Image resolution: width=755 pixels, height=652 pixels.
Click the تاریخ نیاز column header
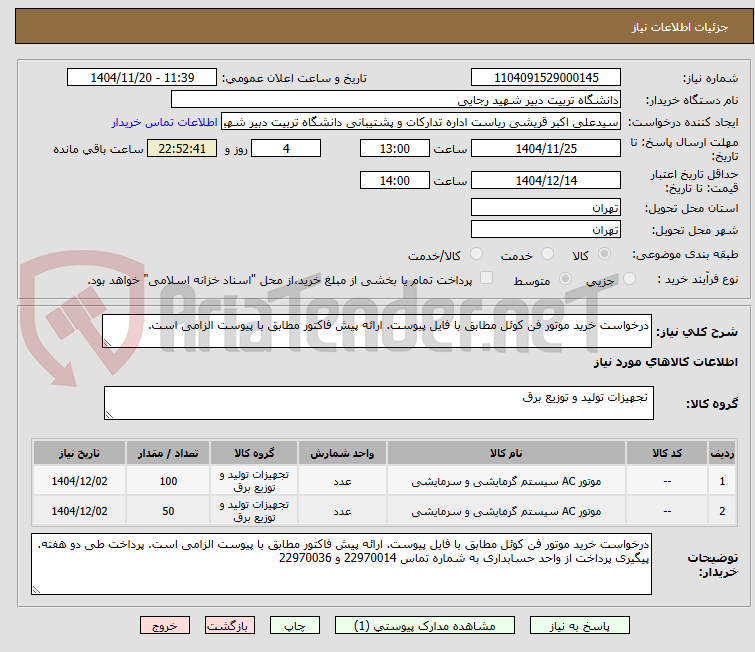click(x=79, y=453)
